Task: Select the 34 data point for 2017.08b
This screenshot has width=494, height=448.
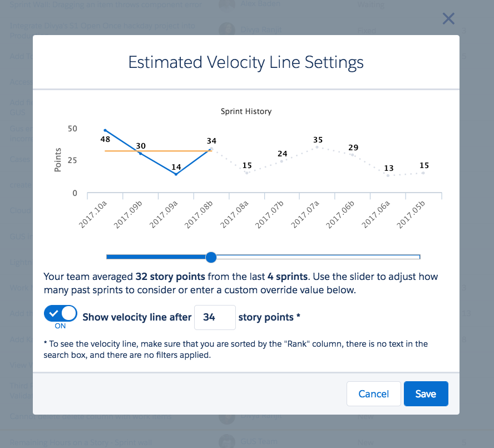Action: coord(212,149)
